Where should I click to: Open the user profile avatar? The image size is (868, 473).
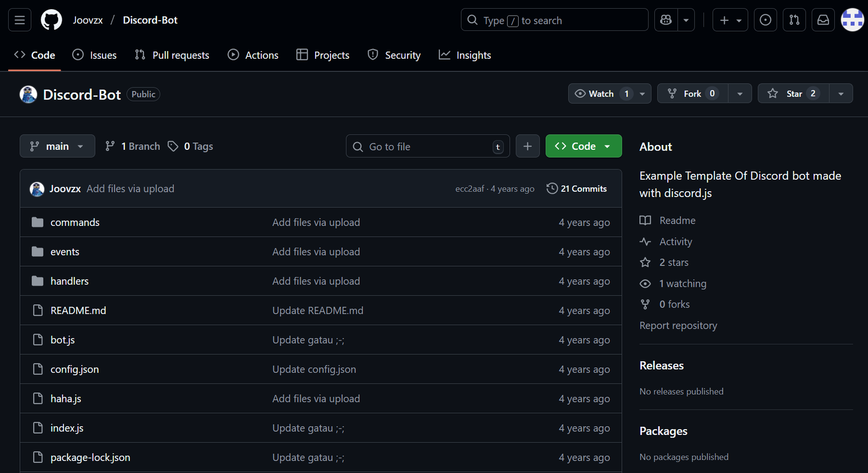pyautogui.click(x=852, y=20)
